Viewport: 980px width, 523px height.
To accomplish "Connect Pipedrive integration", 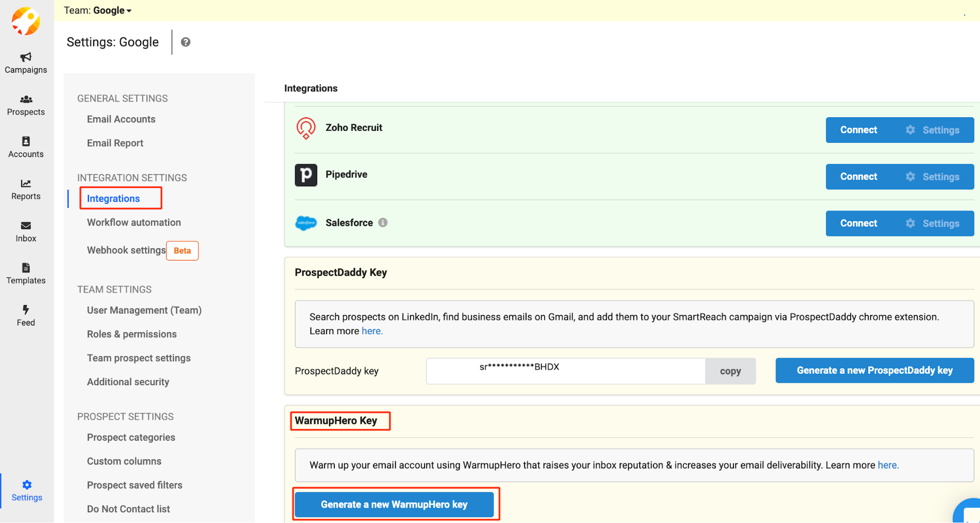I will point(858,177).
